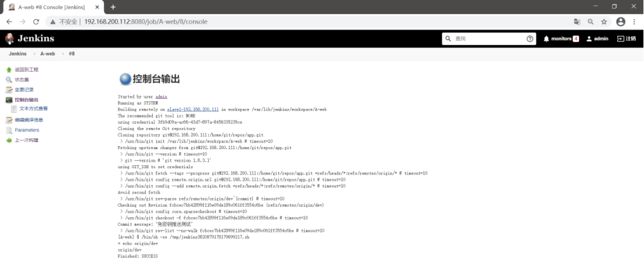Screen dimensions: 644x262
Task: Open the 变更记录 sidebar link
Action: point(24,90)
